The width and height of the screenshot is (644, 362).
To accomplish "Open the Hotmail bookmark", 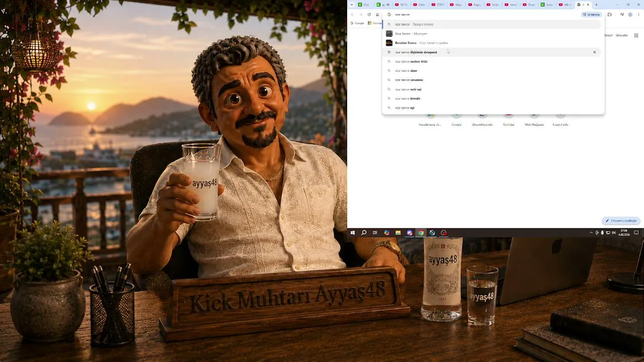I will pyautogui.click(x=375, y=23).
